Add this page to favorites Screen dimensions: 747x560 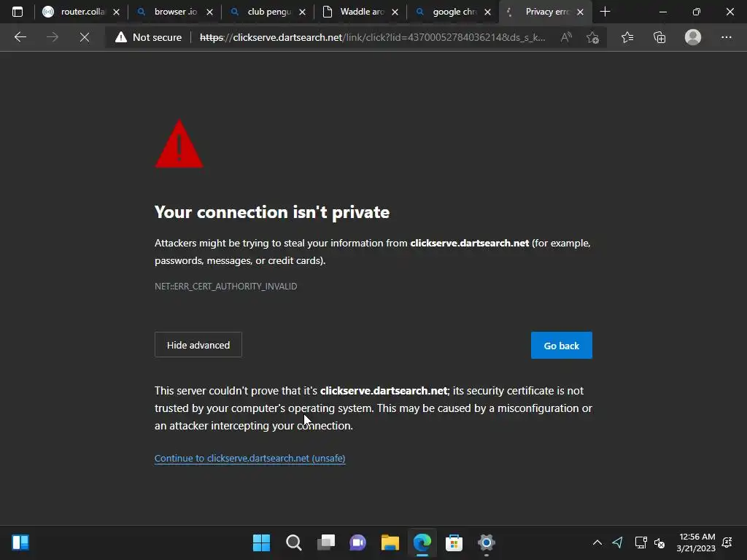pyautogui.click(x=592, y=37)
